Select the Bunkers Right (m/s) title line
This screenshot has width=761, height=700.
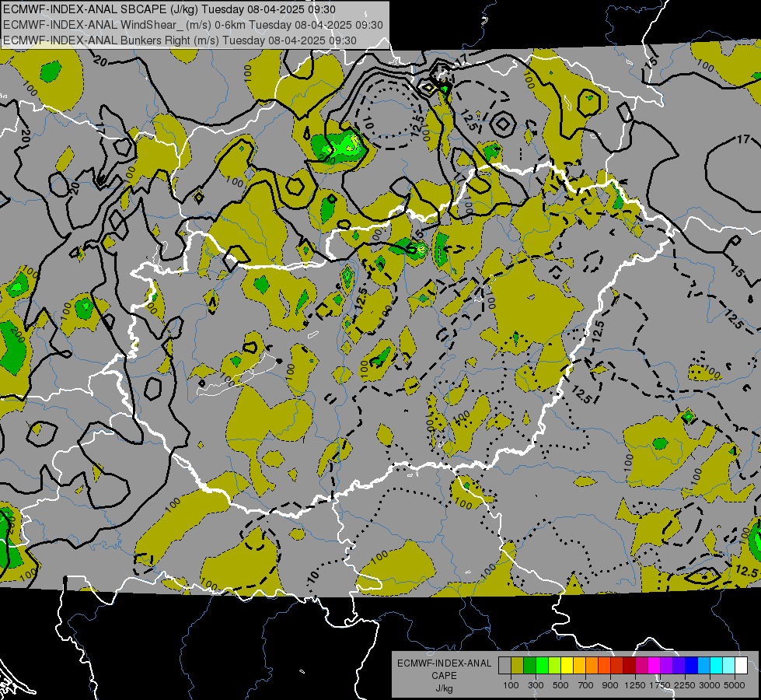(x=180, y=40)
